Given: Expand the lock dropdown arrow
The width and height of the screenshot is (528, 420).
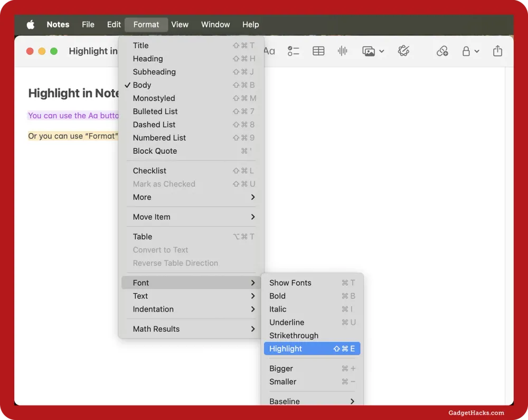Looking at the screenshot, I should (477, 52).
